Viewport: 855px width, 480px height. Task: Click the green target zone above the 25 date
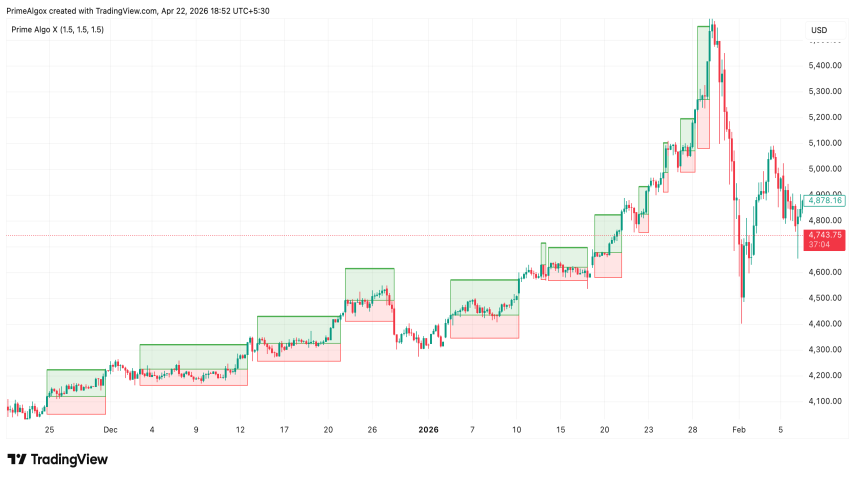click(x=76, y=383)
